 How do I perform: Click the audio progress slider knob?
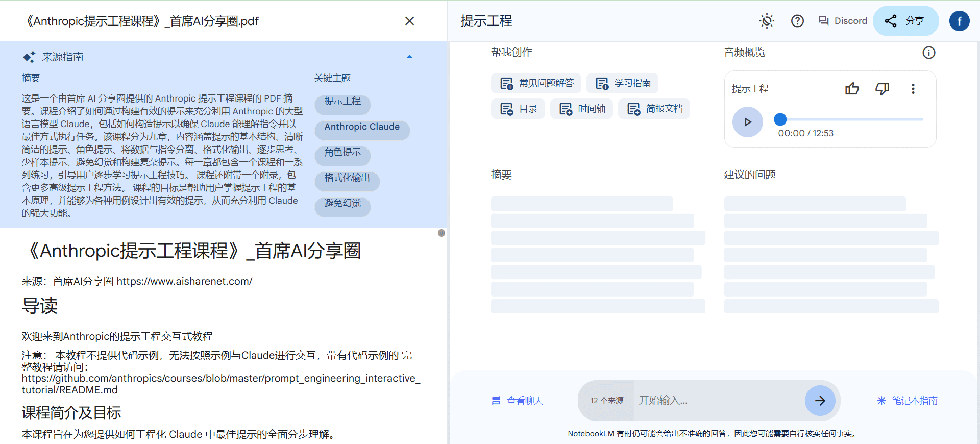780,119
